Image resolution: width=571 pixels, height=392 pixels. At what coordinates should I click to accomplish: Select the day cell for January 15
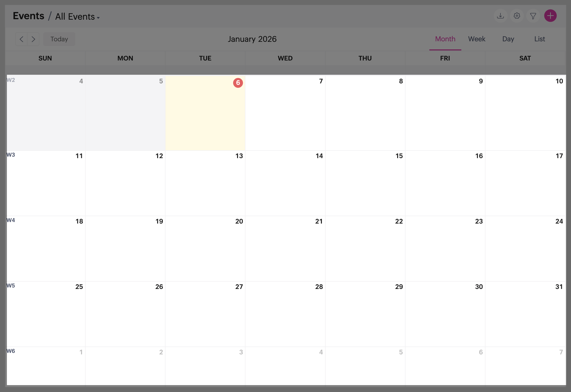click(x=365, y=183)
